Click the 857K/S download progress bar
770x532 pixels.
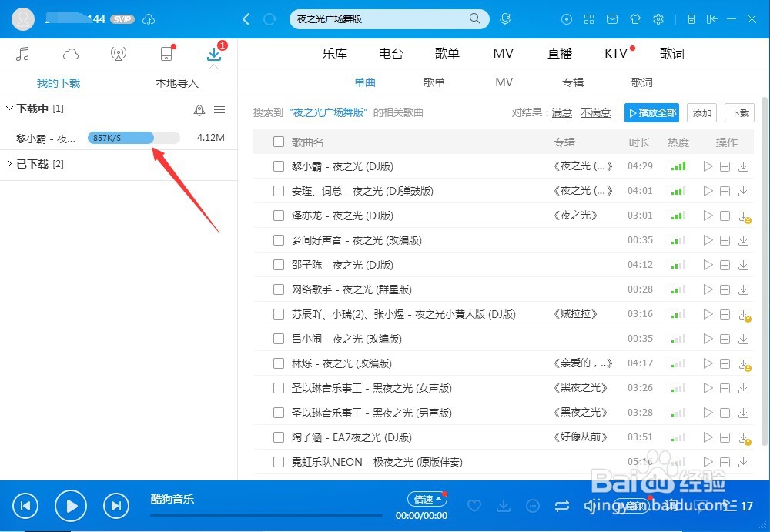tap(133, 138)
